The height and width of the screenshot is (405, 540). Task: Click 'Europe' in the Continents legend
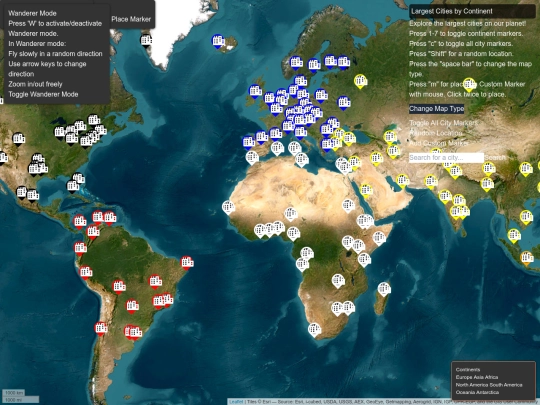pos(463,377)
